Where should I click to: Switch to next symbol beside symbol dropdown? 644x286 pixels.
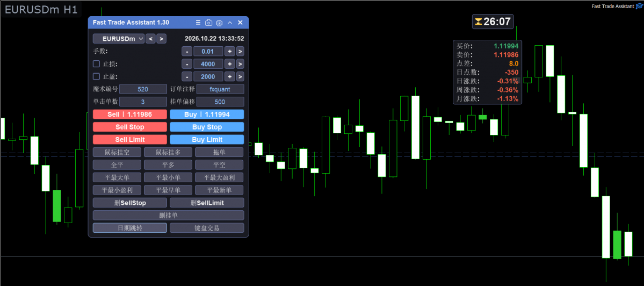point(162,39)
